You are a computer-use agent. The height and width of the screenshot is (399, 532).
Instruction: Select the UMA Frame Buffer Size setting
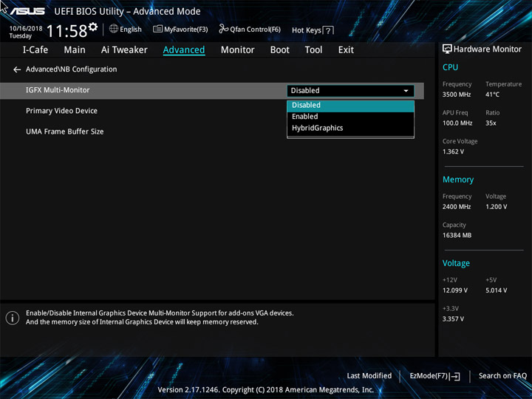65,132
